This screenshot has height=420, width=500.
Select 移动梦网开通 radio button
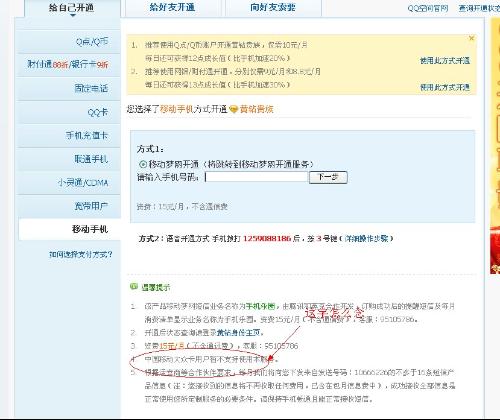(x=143, y=164)
